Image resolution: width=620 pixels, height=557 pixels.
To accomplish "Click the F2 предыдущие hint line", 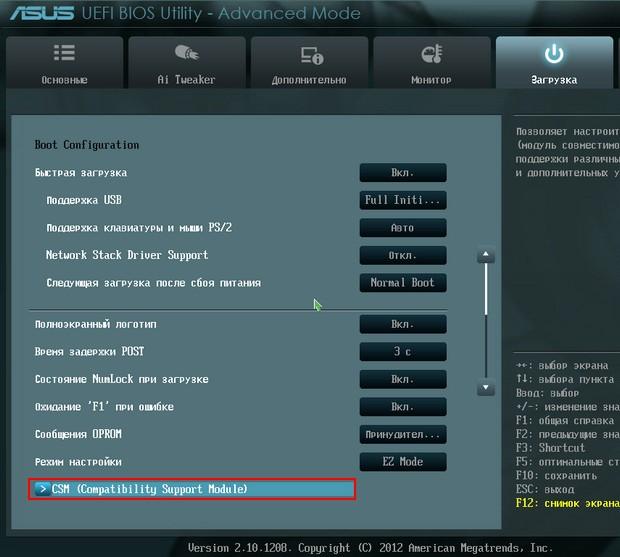I will click(567, 434).
